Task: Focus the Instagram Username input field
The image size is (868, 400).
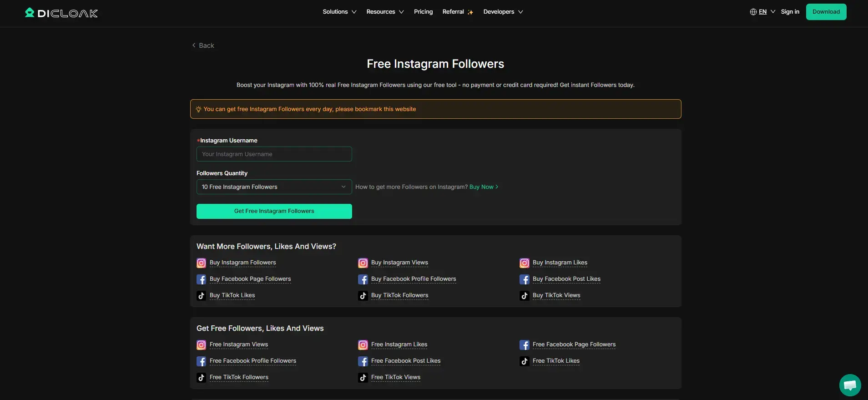Action: click(274, 154)
